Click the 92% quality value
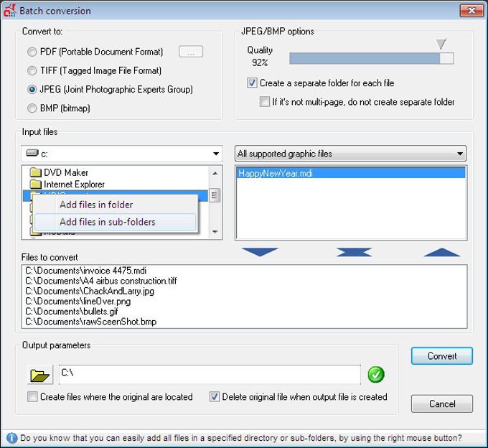This screenshot has width=488, height=448. (260, 62)
